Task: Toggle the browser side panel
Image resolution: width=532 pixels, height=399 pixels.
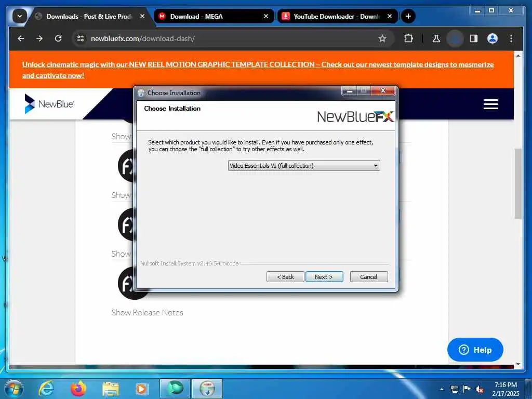Action: 474,38
